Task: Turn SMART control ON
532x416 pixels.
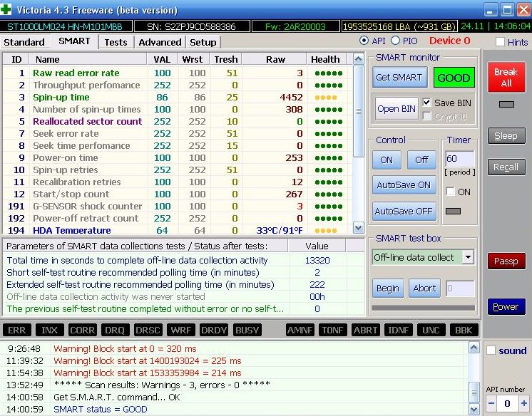Action: click(387, 160)
